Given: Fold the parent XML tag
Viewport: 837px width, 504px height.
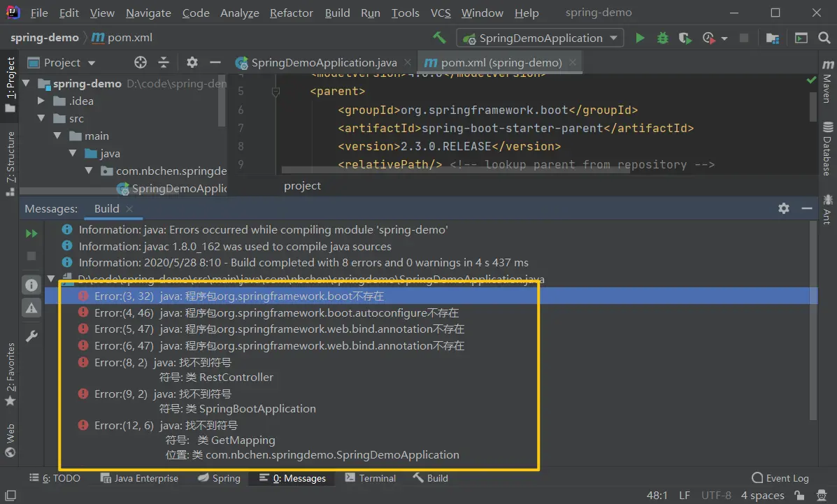Looking at the screenshot, I should point(276,92).
